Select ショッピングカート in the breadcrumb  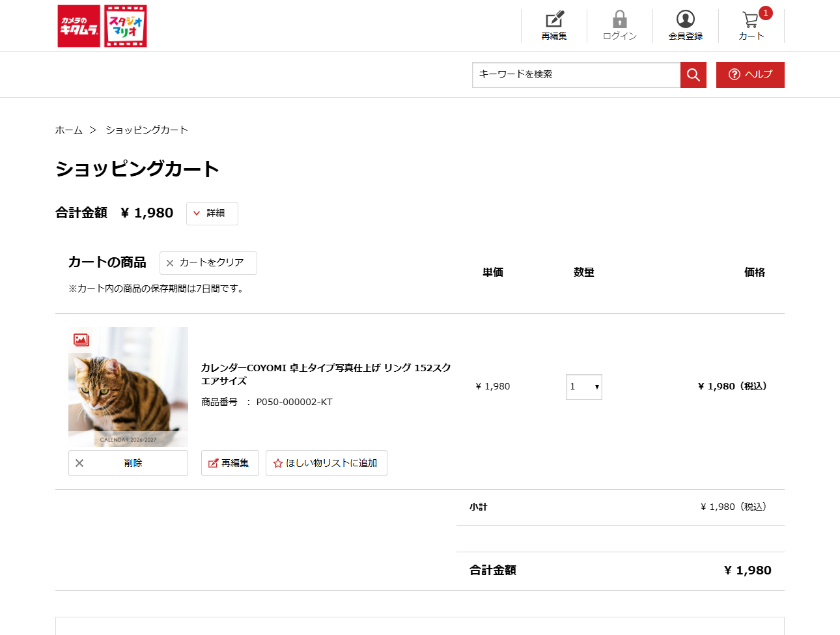pyautogui.click(x=146, y=130)
